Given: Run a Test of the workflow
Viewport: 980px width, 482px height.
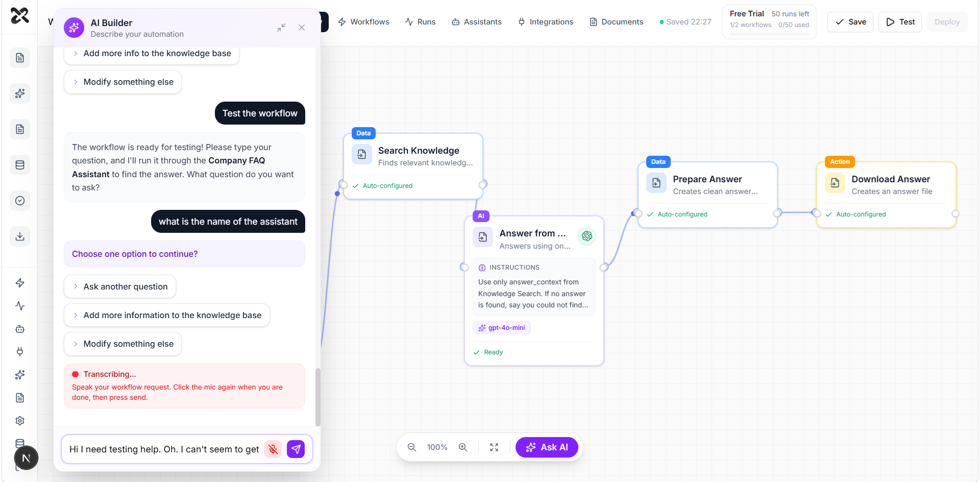Looking at the screenshot, I should point(900,22).
